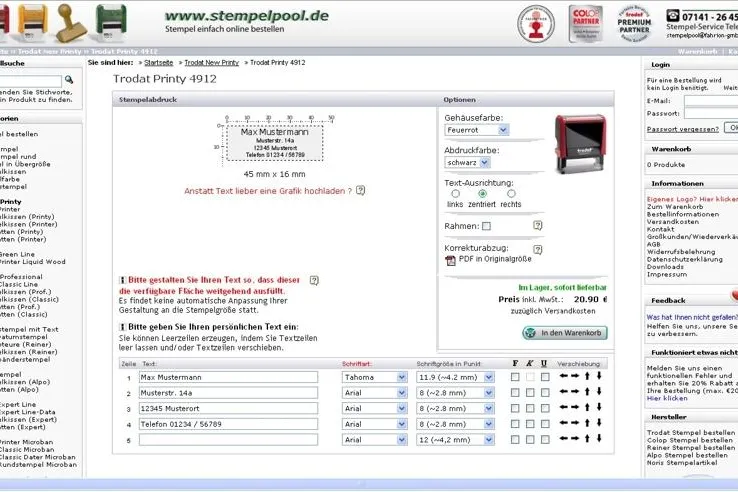The width and height of the screenshot is (738, 492).
Task: Open the Arial font dropdown for line 2
Action: pos(375,393)
